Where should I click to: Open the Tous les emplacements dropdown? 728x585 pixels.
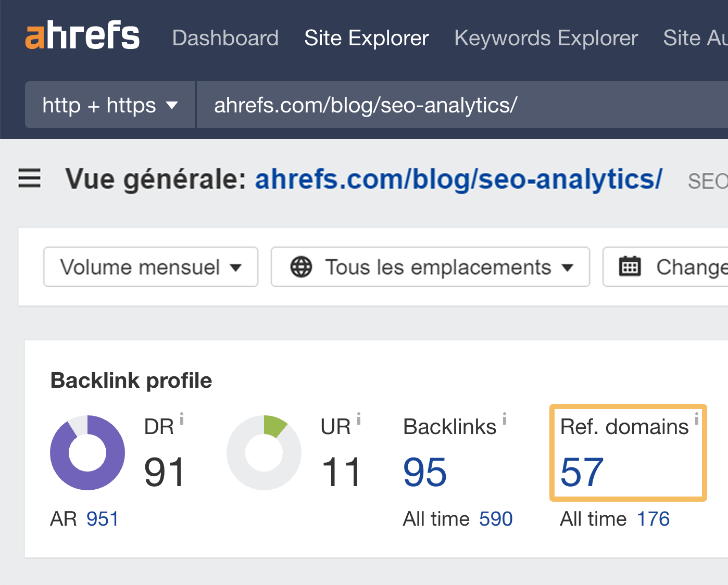(x=430, y=267)
